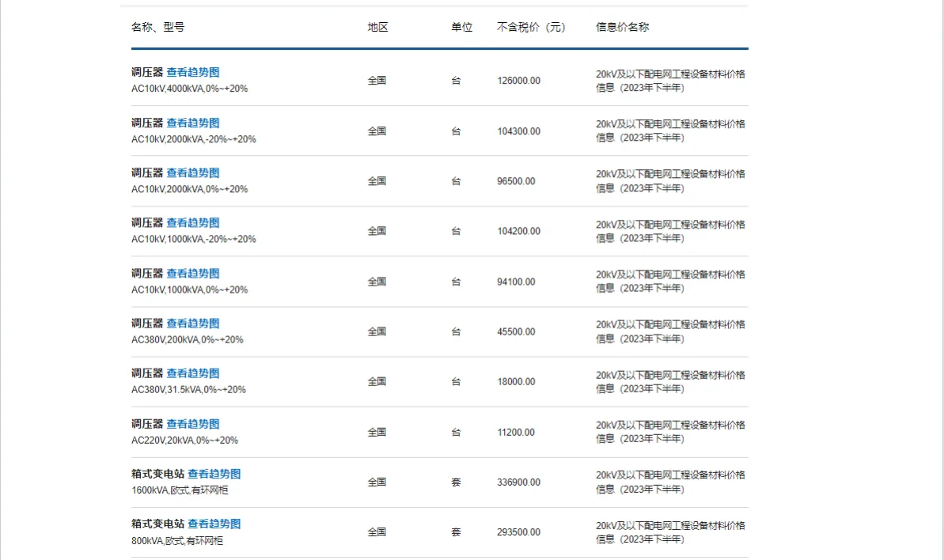
Task: Click the price 126000.00 cell
Action: pos(519,80)
